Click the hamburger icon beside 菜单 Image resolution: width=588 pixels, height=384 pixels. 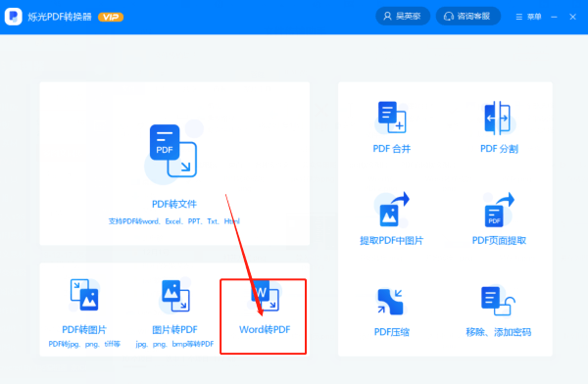519,17
